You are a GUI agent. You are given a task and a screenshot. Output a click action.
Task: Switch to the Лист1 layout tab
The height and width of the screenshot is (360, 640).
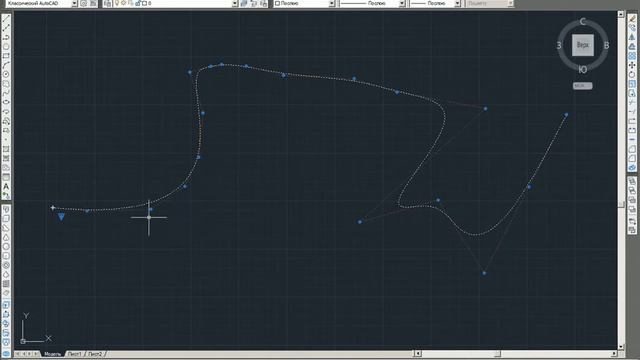click(75, 354)
